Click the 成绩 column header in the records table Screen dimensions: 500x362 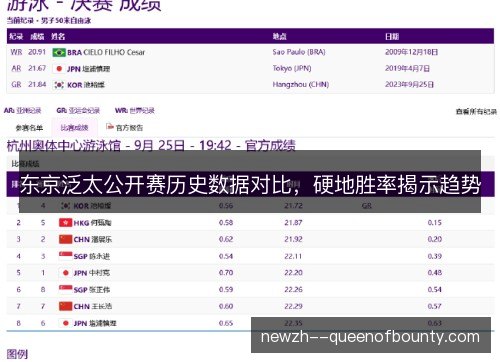click(x=37, y=36)
